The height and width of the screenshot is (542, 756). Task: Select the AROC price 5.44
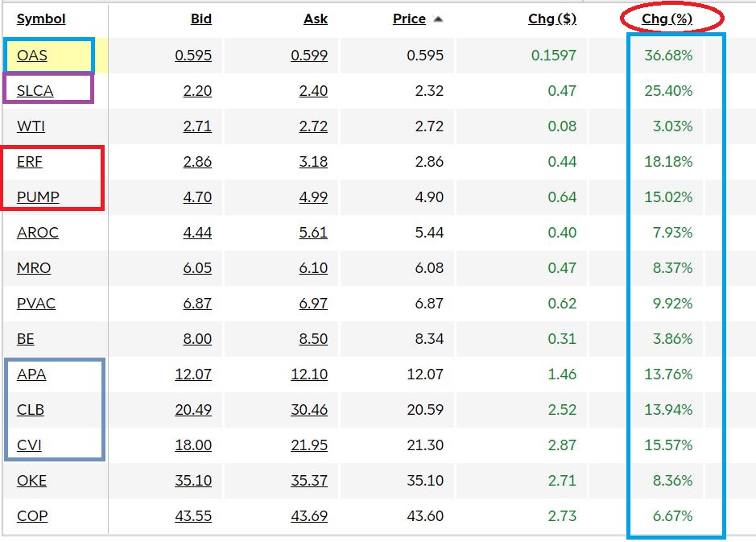[x=430, y=233]
